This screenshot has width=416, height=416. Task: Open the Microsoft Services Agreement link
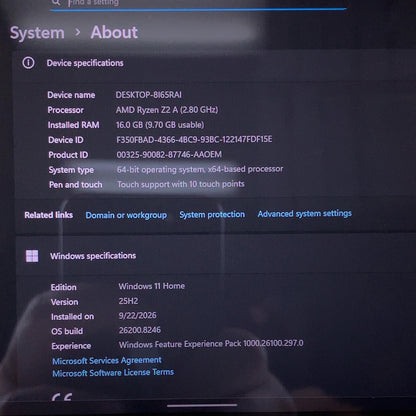click(107, 360)
